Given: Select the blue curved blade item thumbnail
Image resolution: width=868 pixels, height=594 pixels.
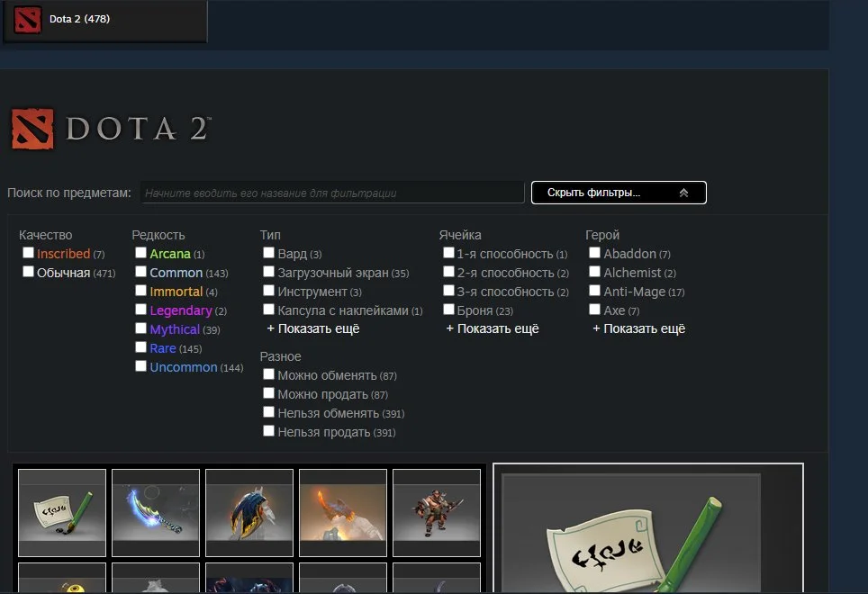Looking at the screenshot, I should click(156, 513).
